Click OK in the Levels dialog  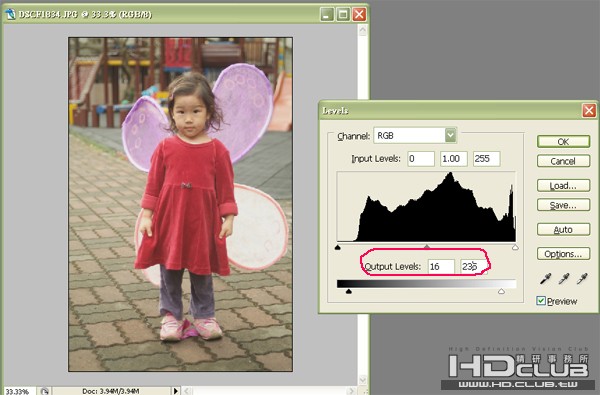pyautogui.click(x=563, y=142)
